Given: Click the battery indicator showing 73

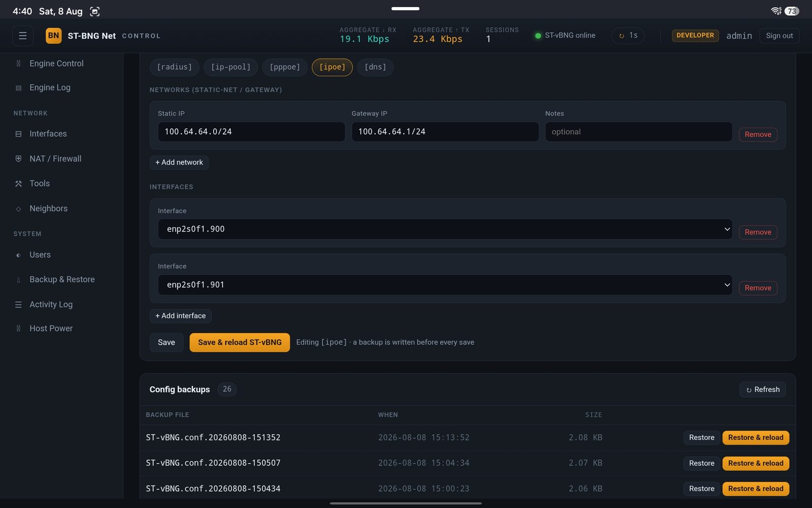Looking at the screenshot, I should click(792, 11).
